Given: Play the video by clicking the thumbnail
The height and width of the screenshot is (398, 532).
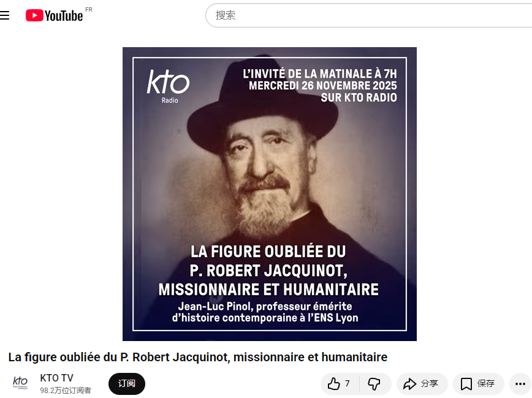Looking at the screenshot, I should 270,194.
